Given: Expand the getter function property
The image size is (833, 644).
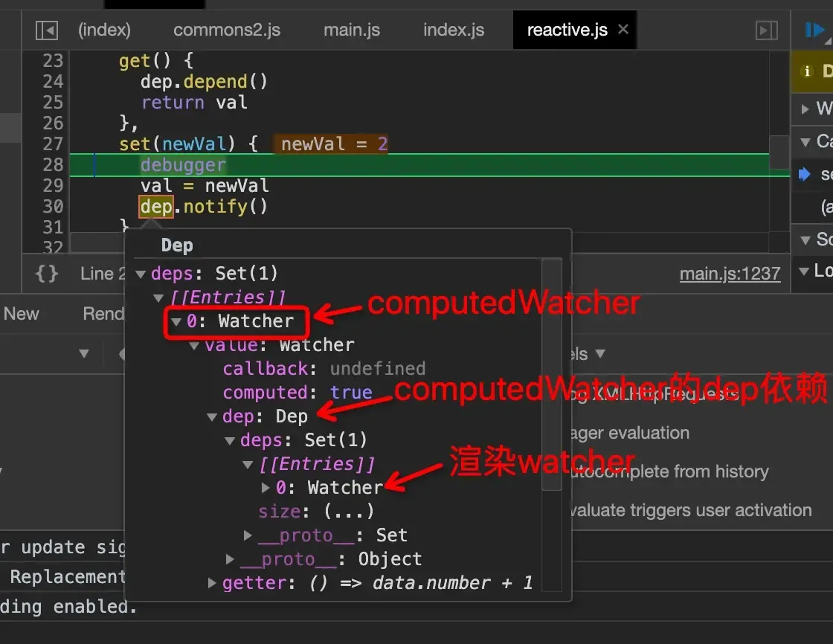Looking at the screenshot, I should coord(213,583).
